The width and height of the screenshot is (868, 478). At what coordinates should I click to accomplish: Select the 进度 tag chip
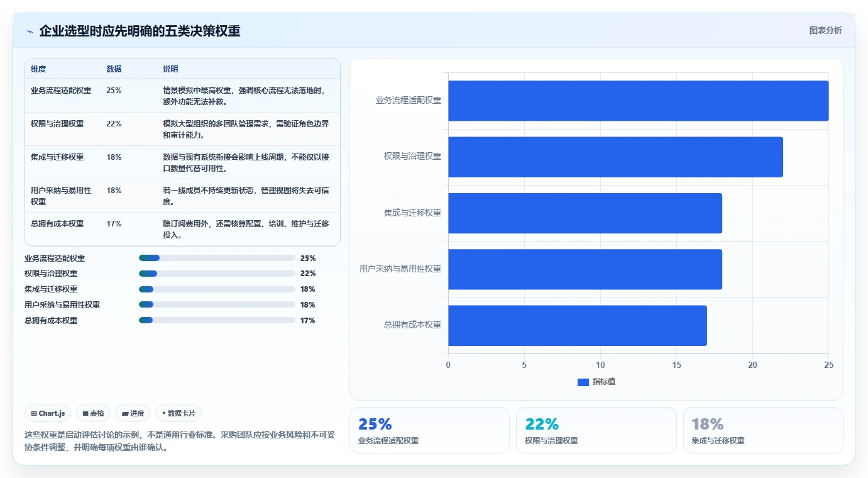click(133, 413)
